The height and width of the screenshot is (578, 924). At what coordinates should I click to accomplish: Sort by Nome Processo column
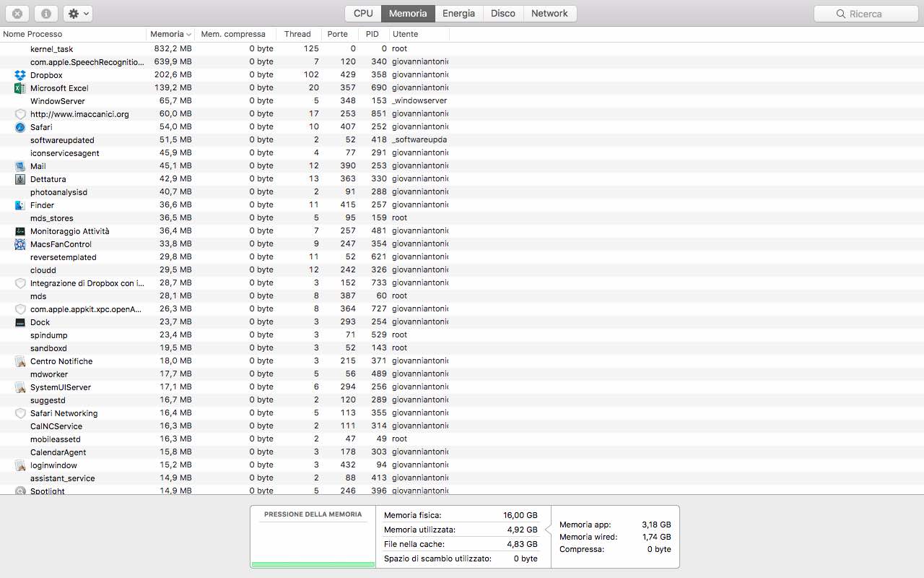[x=73, y=34]
